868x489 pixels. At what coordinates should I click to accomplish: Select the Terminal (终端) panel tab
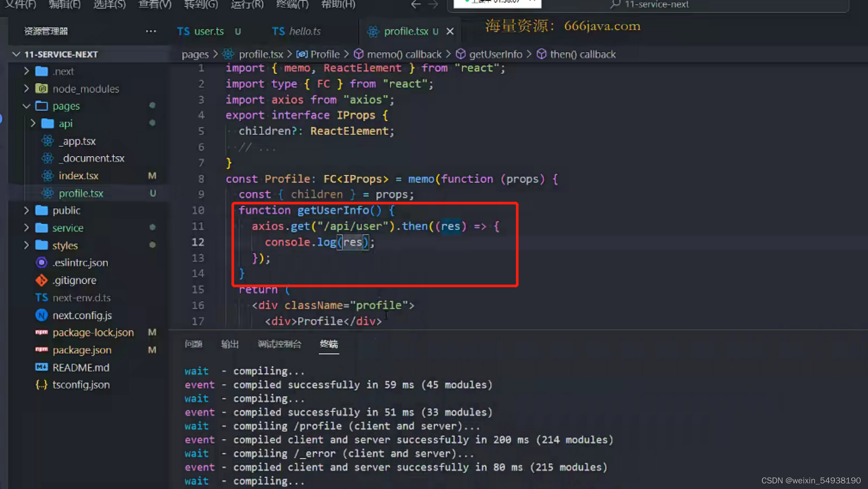[x=329, y=344]
